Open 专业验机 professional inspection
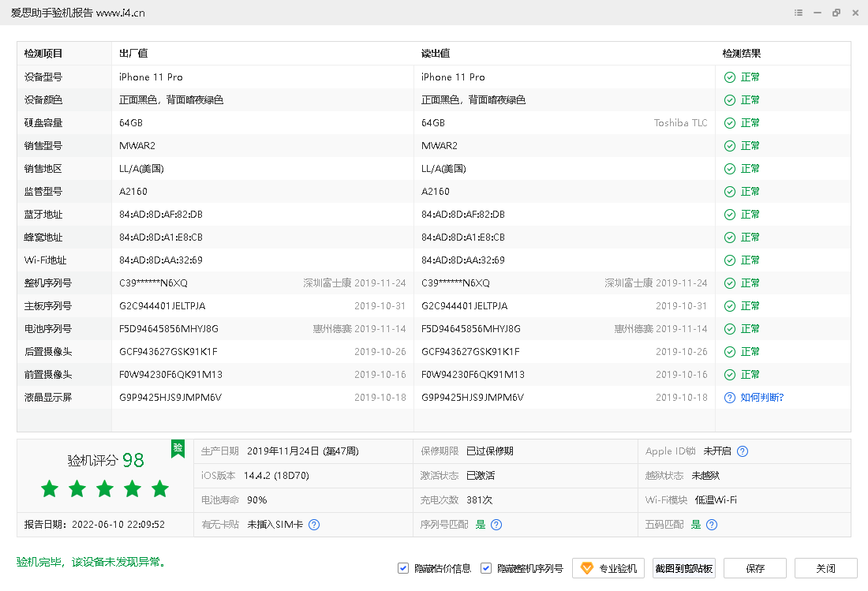868x591 pixels. pyautogui.click(x=608, y=568)
